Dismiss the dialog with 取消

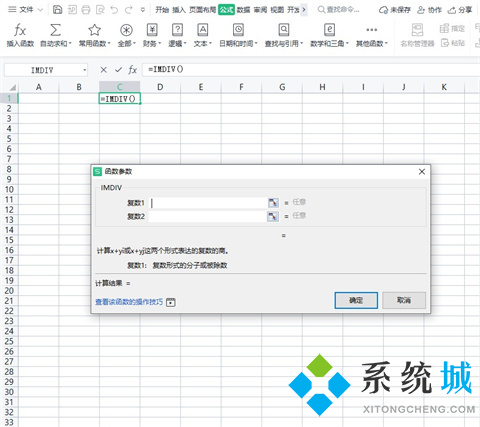(404, 300)
